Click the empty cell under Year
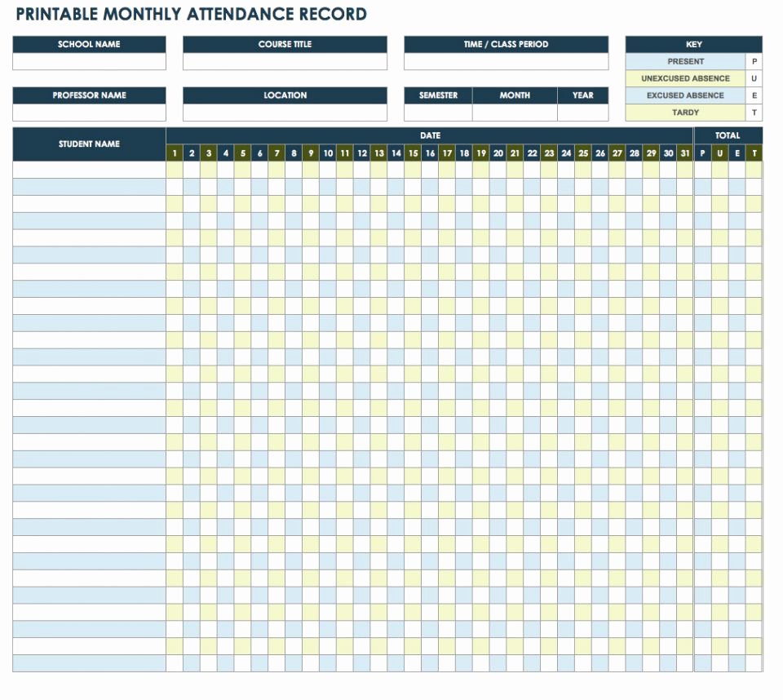The image size is (783, 700). pos(582,113)
